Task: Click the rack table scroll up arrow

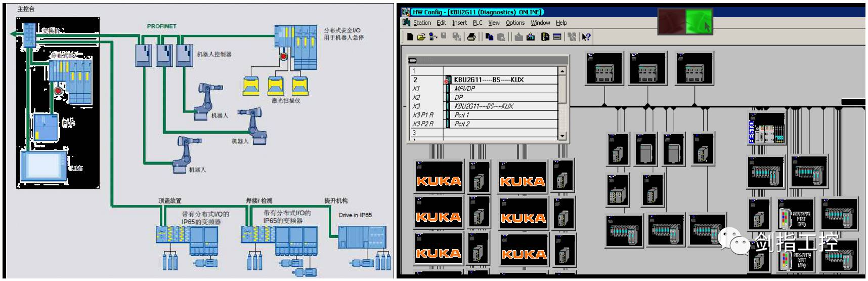Action: point(562,71)
